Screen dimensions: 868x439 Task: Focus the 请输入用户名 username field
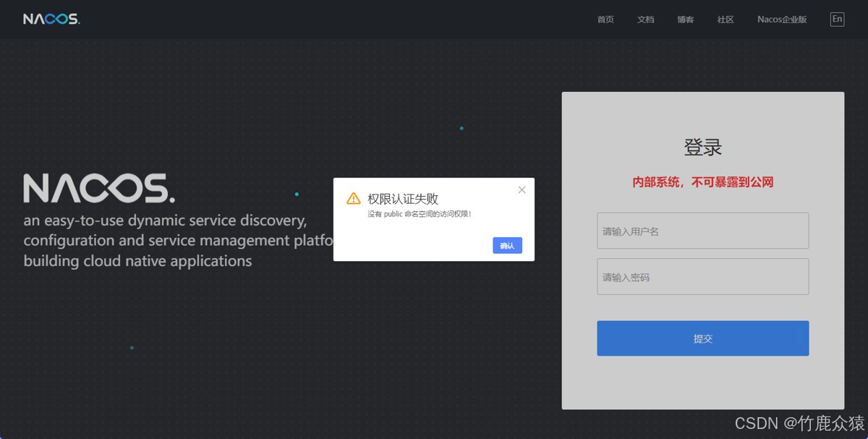[702, 231]
